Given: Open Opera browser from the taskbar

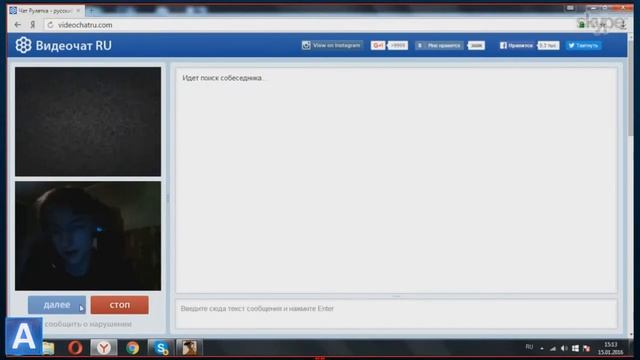Looking at the screenshot, I should 75,348.
